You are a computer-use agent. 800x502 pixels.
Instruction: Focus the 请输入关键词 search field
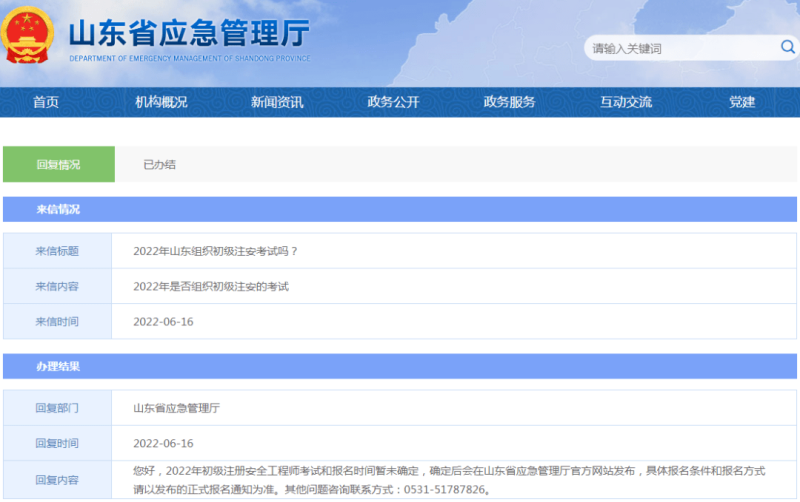(x=680, y=48)
